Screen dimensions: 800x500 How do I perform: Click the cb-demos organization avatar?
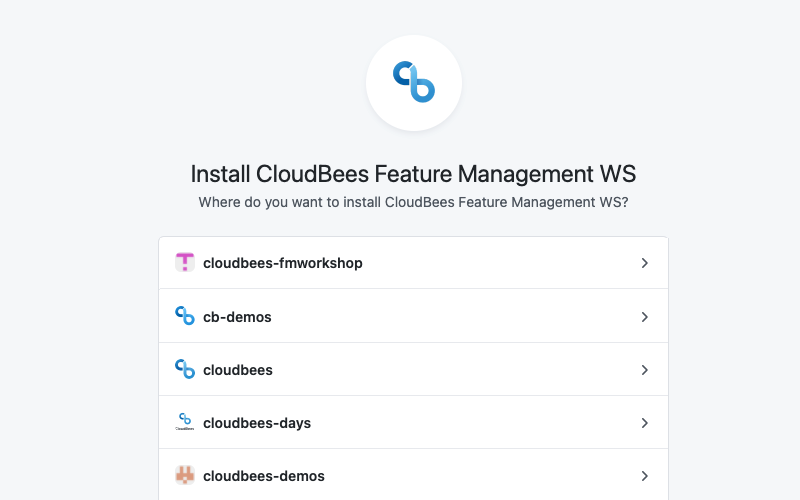pyautogui.click(x=185, y=316)
